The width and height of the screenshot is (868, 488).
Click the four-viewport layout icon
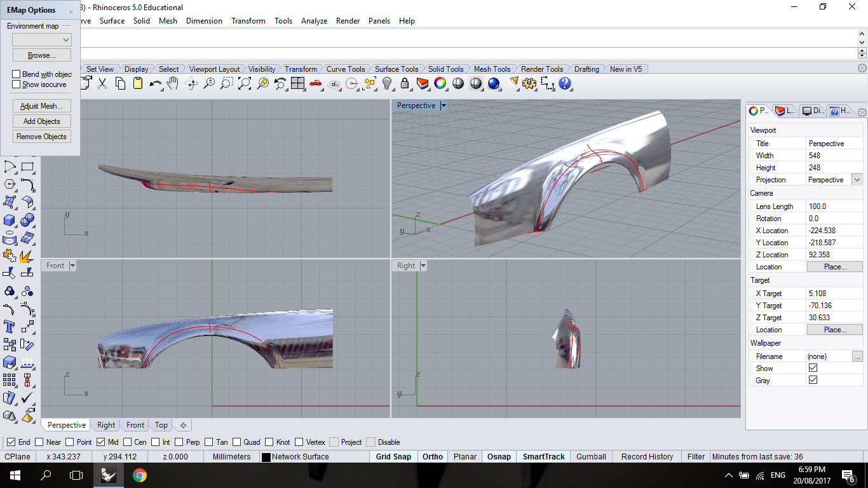pyautogui.click(x=297, y=83)
